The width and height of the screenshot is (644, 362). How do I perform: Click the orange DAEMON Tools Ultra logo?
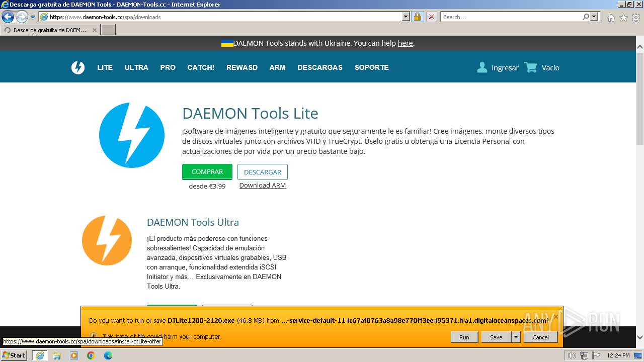tap(107, 240)
